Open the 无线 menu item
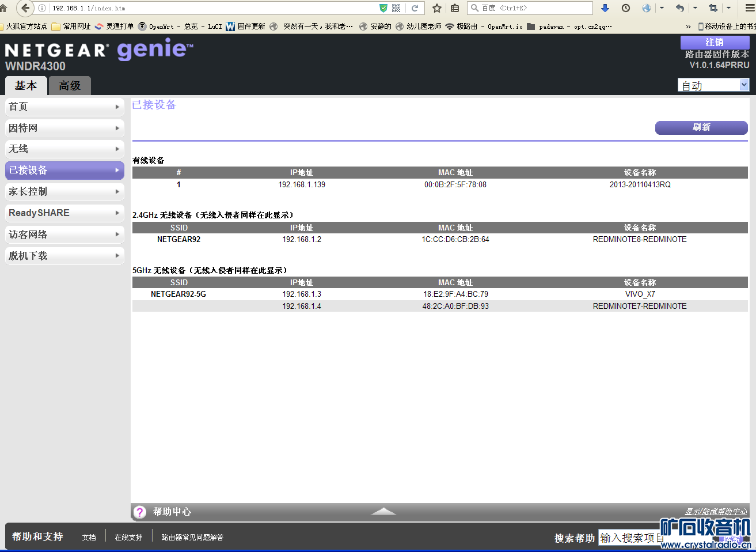 64,149
